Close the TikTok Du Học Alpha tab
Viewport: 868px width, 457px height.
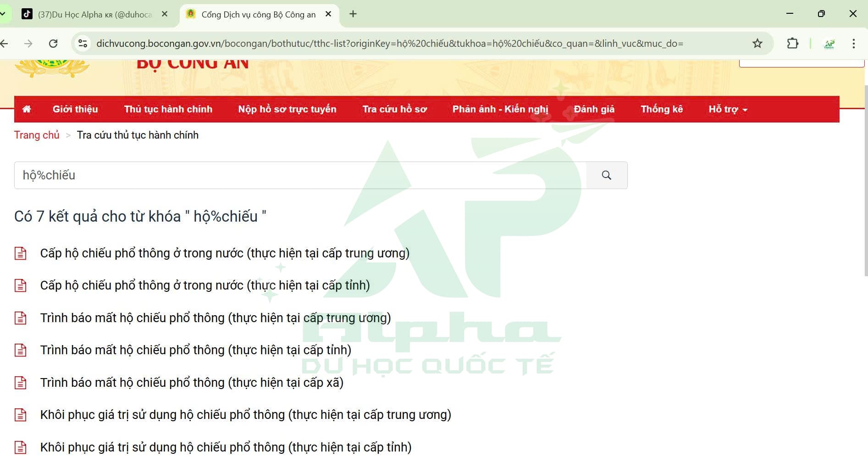point(165,14)
